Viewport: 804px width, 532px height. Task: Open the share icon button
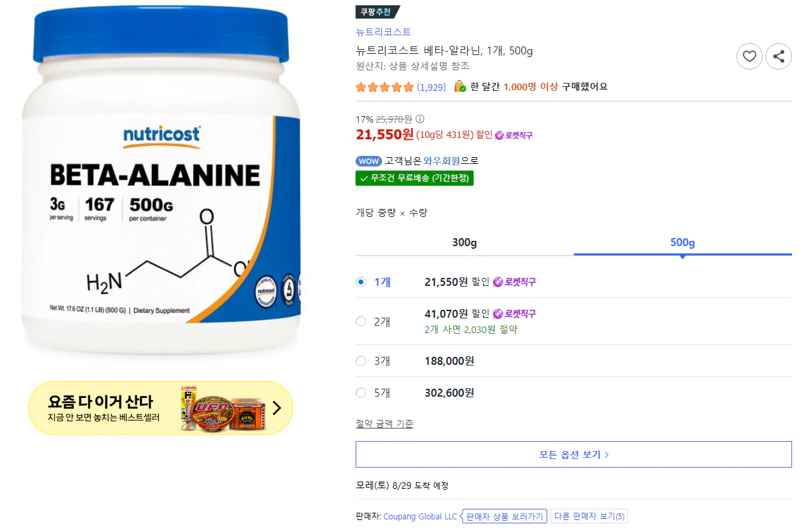[779, 56]
